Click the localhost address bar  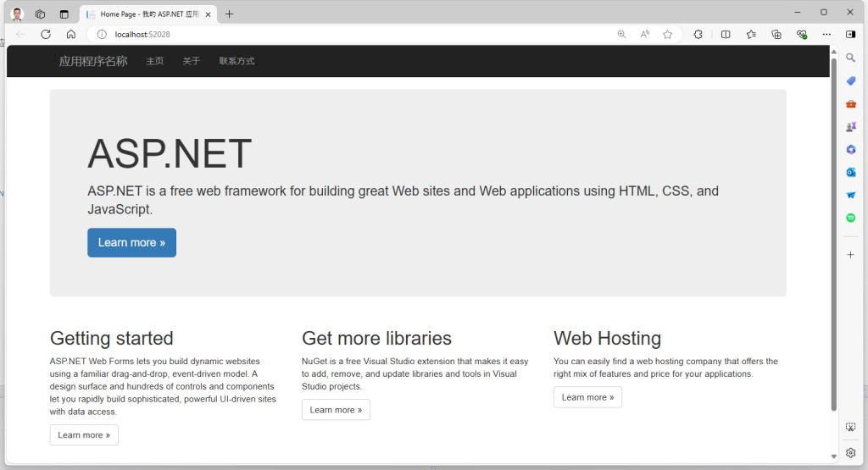(x=339, y=35)
